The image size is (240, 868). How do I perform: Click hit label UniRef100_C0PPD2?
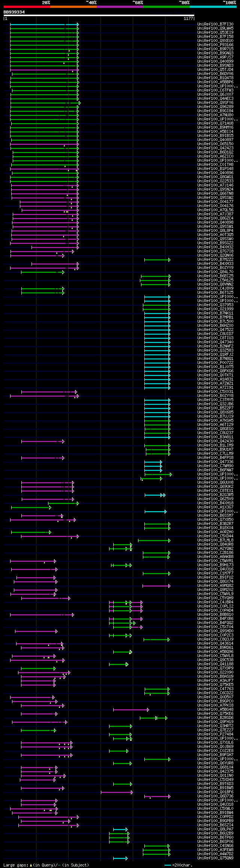(215, 817)
